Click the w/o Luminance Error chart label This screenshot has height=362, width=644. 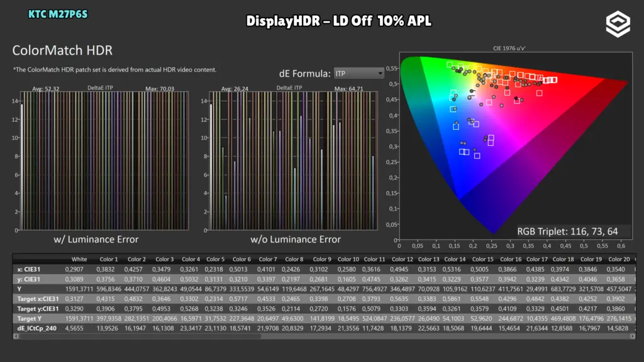[296, 239]
